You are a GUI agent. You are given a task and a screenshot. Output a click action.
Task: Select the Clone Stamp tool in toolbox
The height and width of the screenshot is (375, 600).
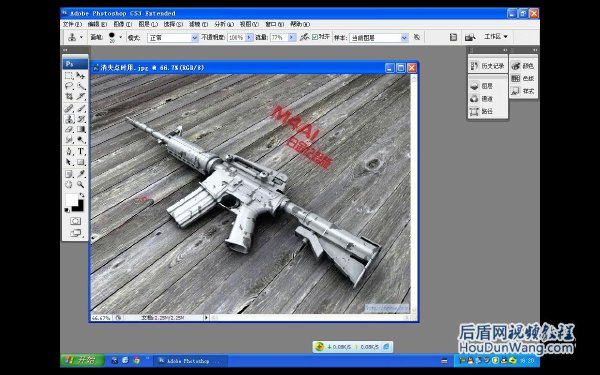[x=69, y=119]
